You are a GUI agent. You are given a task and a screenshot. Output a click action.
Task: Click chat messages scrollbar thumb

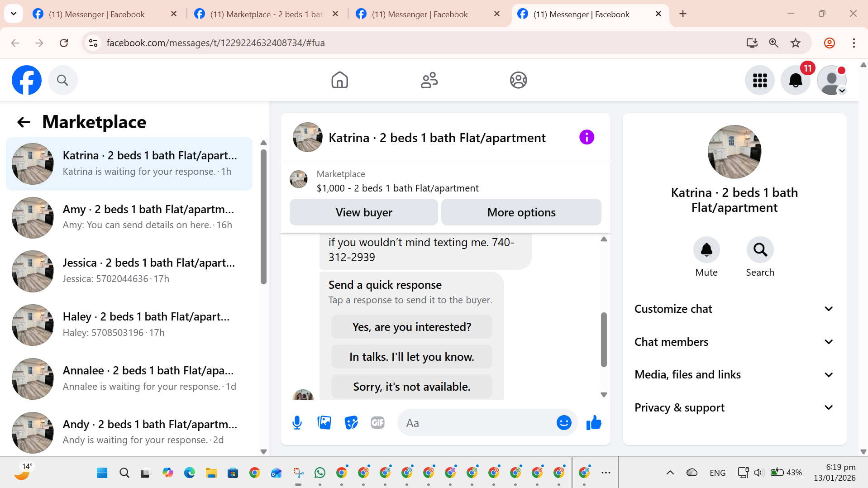tap(603, 340)
